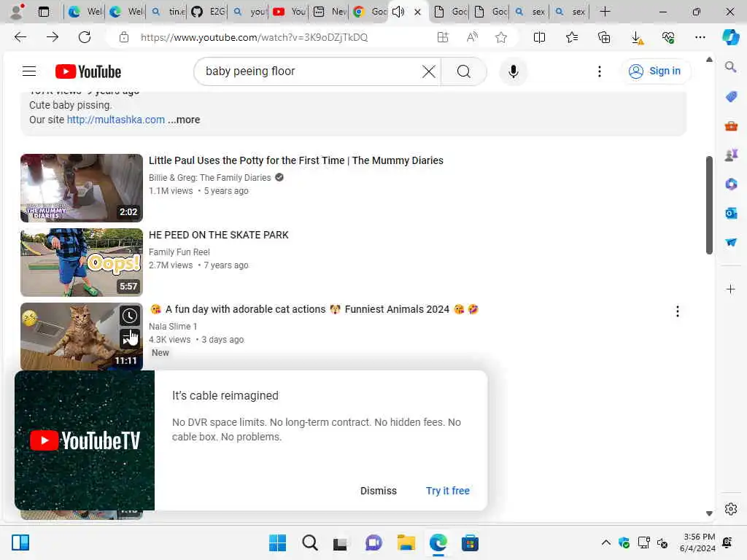Click the magnifier search button on YouTube
Screen dimensions: 747x560
click(463, 71)
